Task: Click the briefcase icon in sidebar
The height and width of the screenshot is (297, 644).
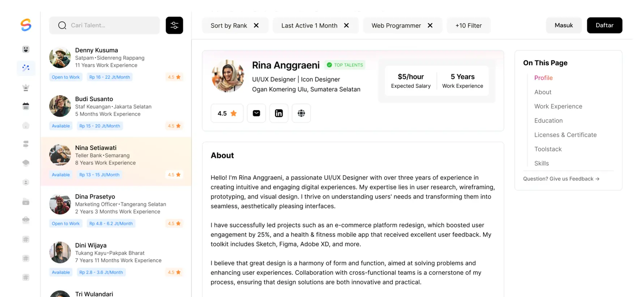Action: (x=26, y=220)
